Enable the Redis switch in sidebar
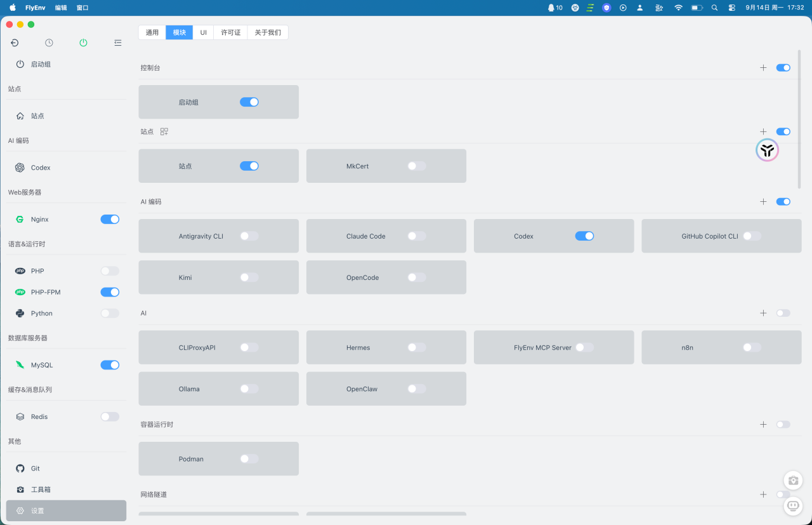Screen dimensions: 812x525 coord(110,416)
